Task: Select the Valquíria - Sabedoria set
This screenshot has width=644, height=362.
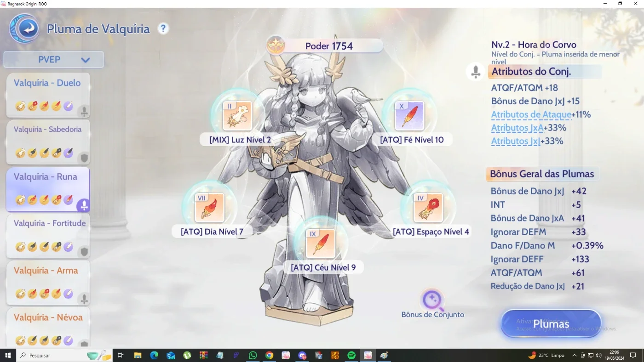Action: 47,142
